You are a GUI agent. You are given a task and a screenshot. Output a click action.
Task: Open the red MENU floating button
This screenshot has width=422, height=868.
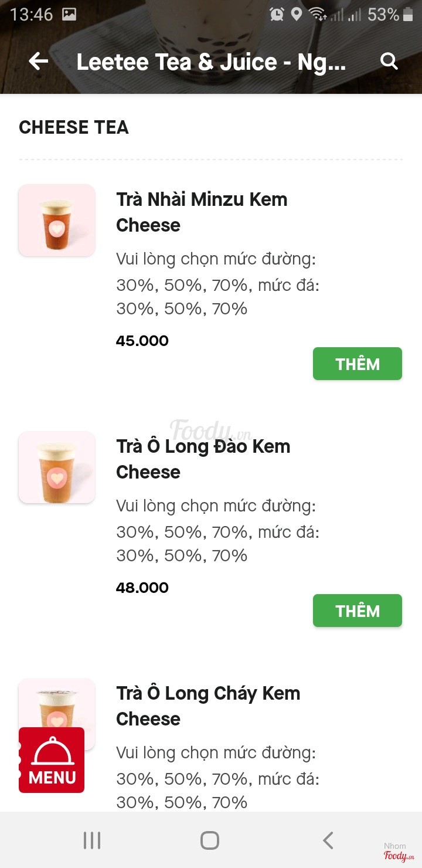coord(52,760)
